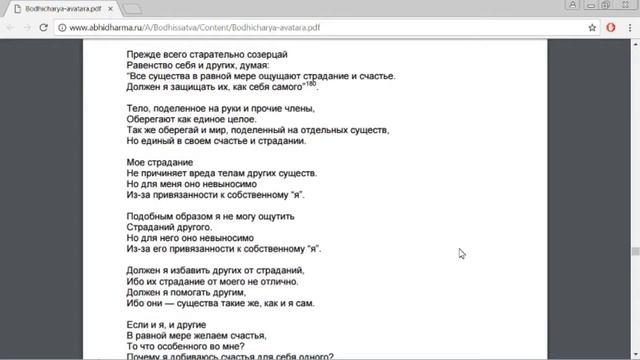Click the line "Тело, поделенное на руки и прочие члены,"

click(x=221, y=109)
